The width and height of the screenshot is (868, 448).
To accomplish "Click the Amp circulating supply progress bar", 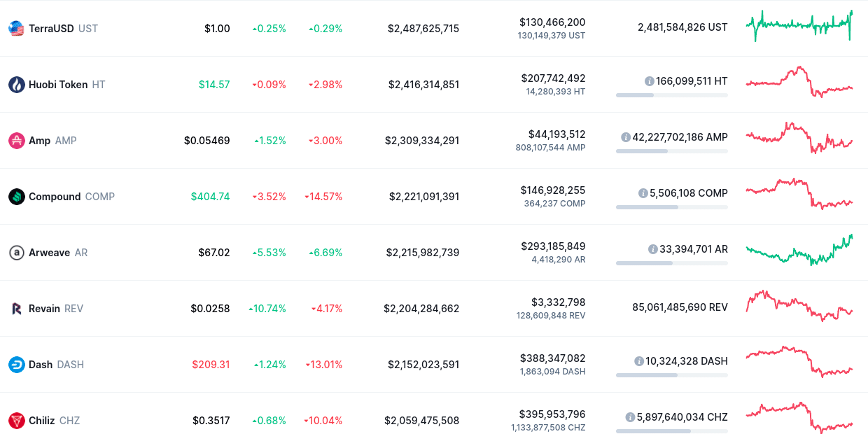I will [x=672, y=151].
